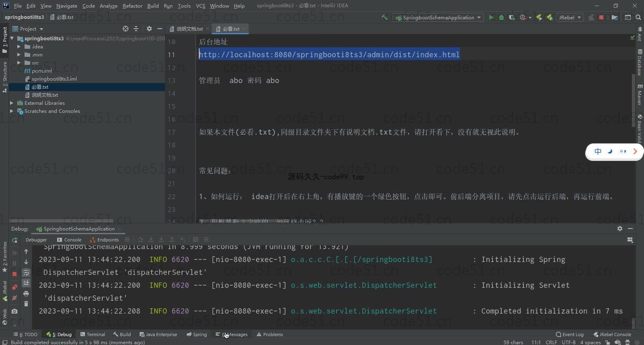644x345 pixels.
Task: Rerun SpringbootSchemaApplication in Debug panel
Action: (x=14, y=240)
